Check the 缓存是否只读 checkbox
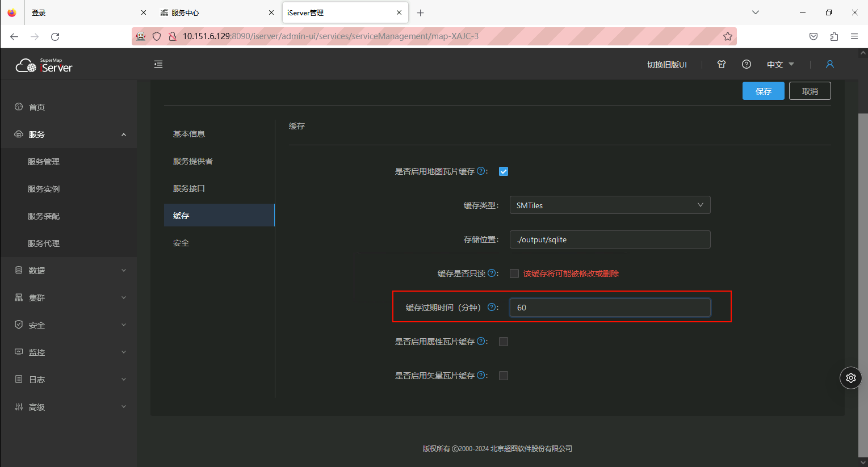 pos(514,274)
